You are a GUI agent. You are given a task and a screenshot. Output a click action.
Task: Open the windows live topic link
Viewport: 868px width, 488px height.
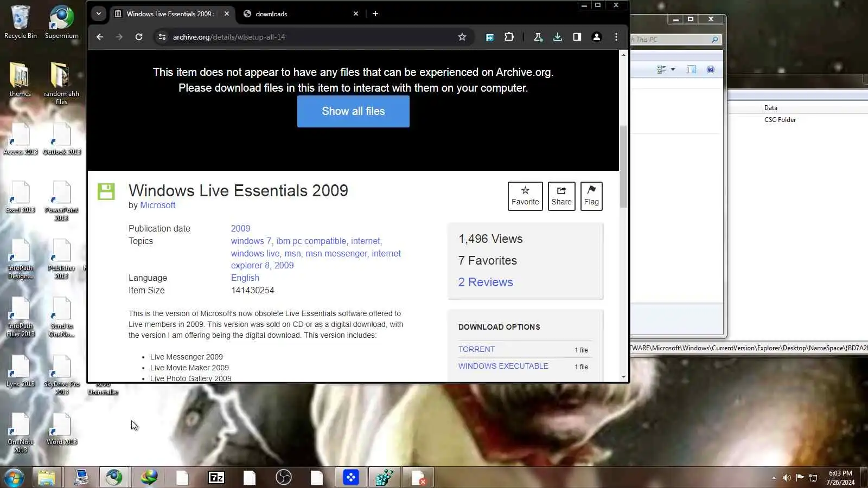pyautogui.click(x=255, y=254)
